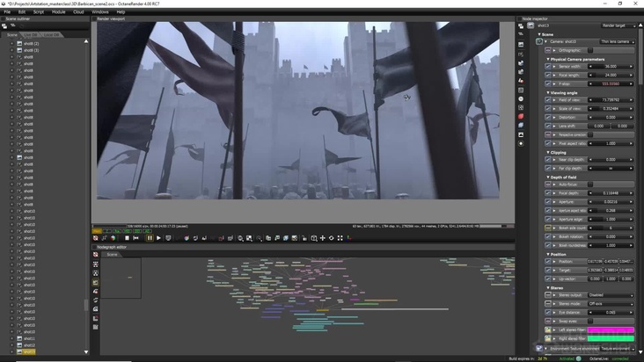The image size is (644, 362).
Task: Click the top icon in the Nodegraph editor sidebar
Action: (x=95, y=255)
